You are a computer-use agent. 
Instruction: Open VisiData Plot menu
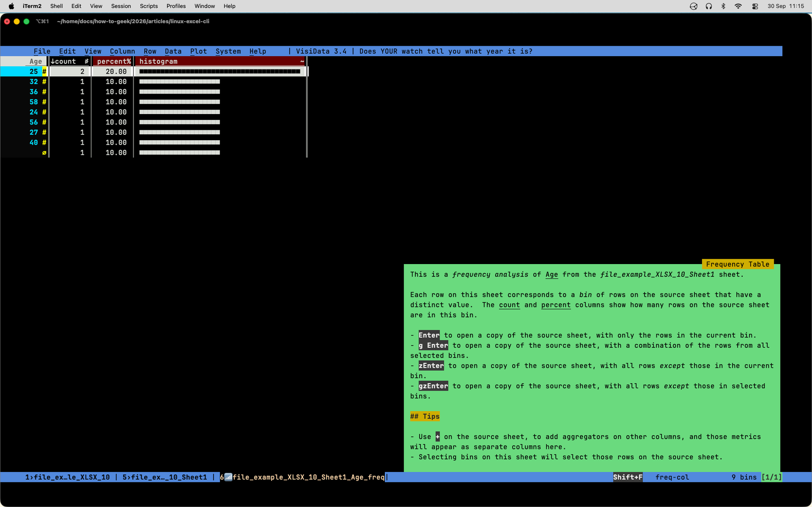click(198, 51)
